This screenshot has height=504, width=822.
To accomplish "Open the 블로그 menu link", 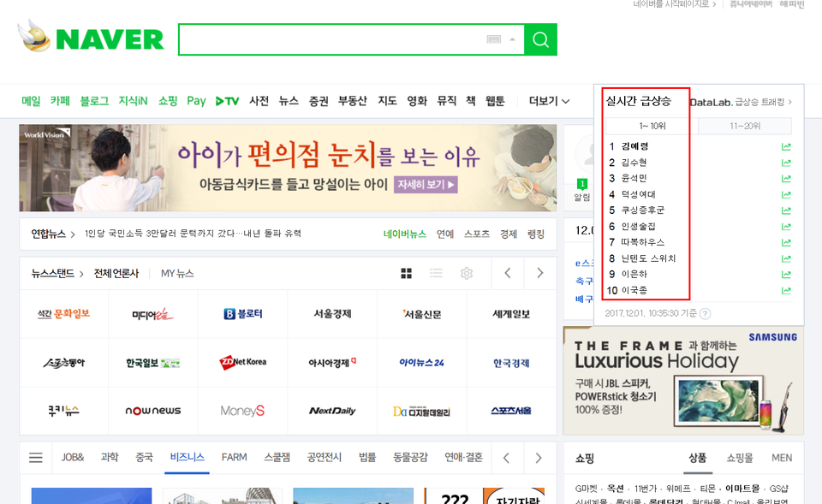I will point(94,101).
